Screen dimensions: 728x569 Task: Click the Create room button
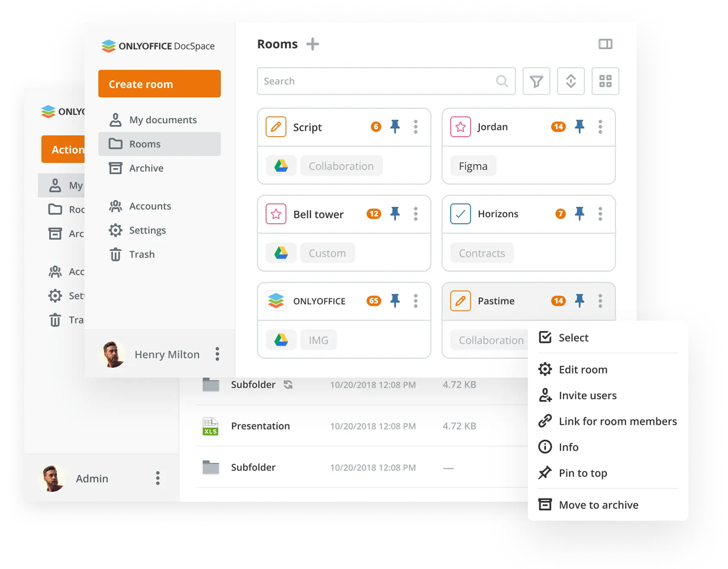pyautogui.click(x=160, y=84)
